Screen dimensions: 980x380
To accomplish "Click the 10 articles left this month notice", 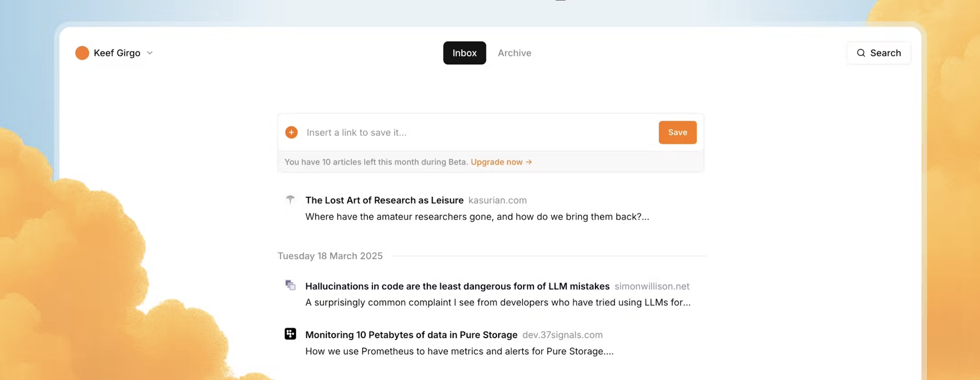I will coord(376,162).
